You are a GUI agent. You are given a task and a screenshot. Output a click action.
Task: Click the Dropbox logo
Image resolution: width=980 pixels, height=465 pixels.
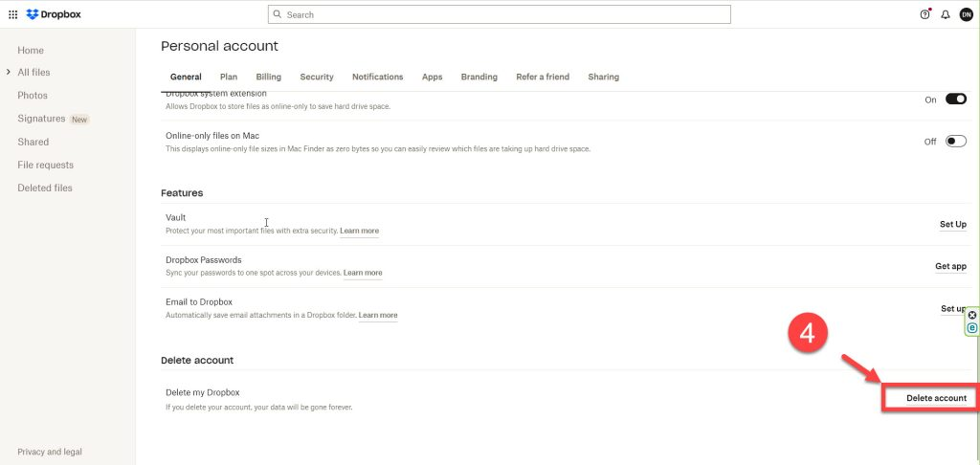(54, 14)
